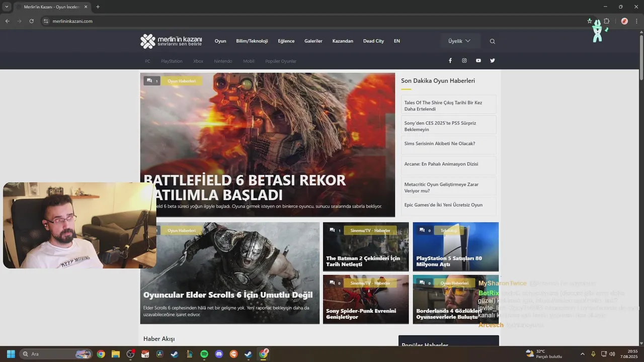Bookmark this page with the star icon
This screenshot has width=644, height=362.
pyautogui.click(x=590, y=21)
